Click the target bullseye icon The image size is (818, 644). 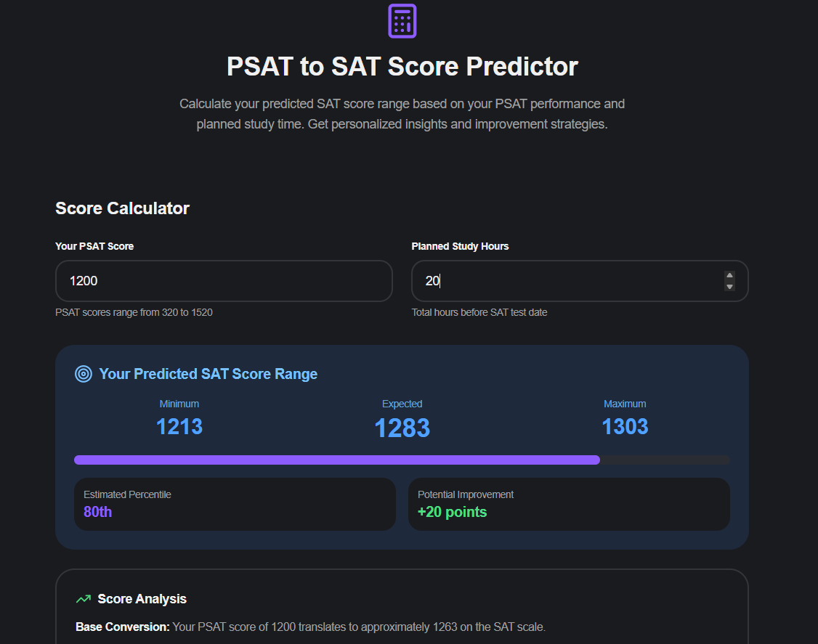[x=84, y=374]
